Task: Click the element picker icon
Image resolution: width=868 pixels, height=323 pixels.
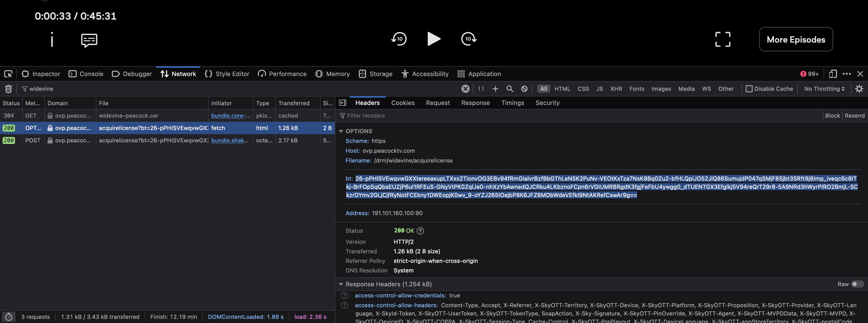Action: (x=8, y=74)
